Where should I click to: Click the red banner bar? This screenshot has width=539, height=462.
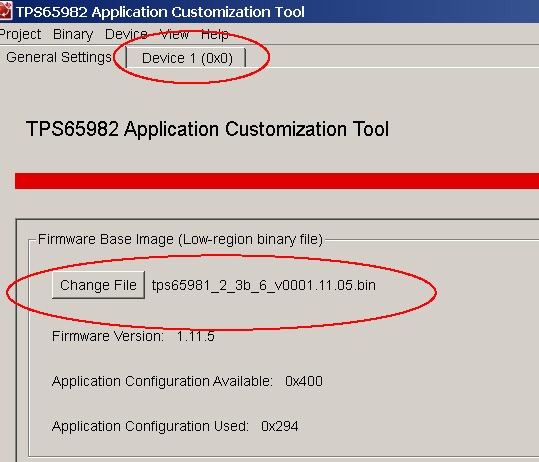click(x=277, y=181)
